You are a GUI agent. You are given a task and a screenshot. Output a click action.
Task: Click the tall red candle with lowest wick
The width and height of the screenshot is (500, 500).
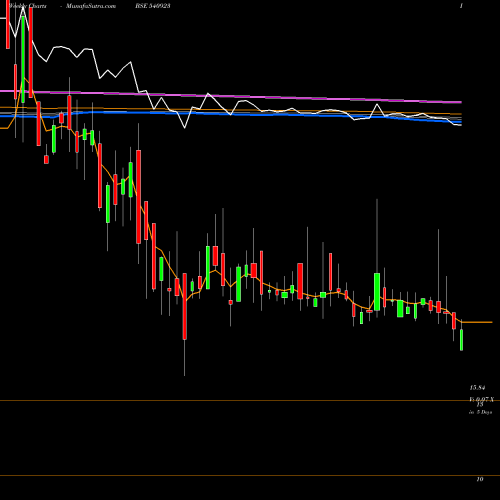(185, 306)
